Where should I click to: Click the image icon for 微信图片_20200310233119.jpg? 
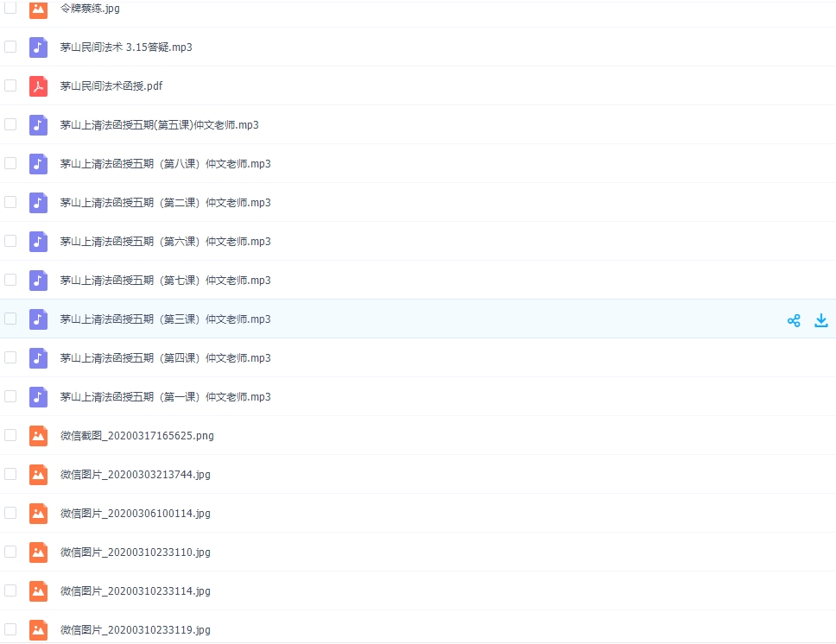38,630
